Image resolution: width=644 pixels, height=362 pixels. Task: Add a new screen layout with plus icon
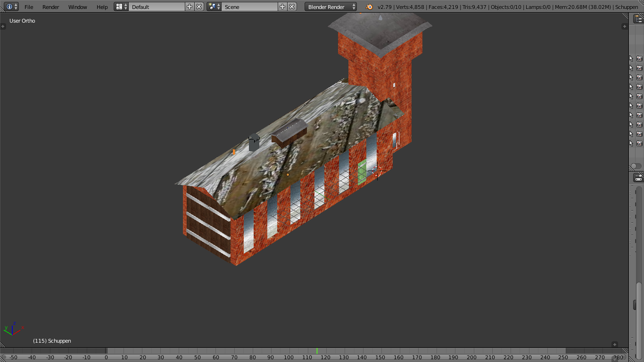(190, 7)
